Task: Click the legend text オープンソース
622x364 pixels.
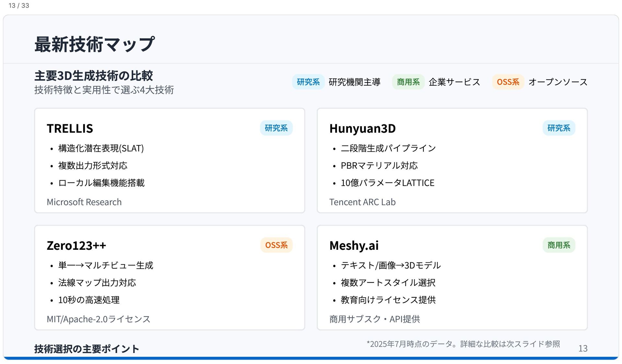Action: 558,82
